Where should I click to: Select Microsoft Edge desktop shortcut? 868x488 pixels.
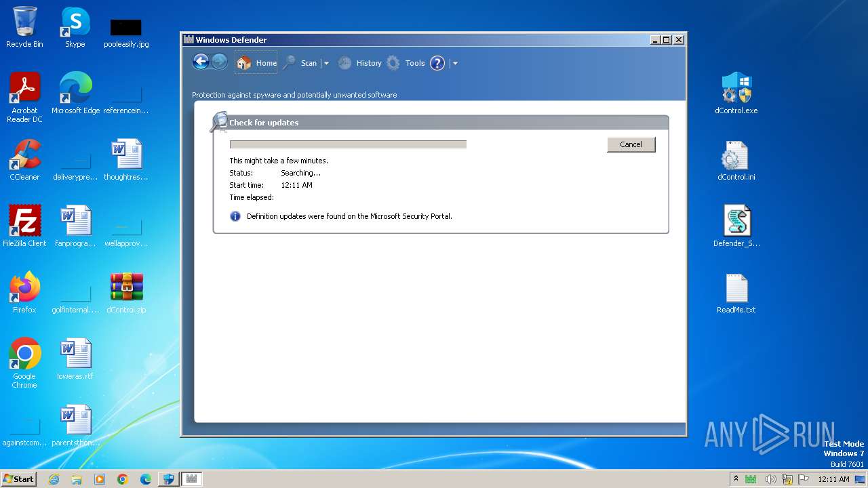75,94
